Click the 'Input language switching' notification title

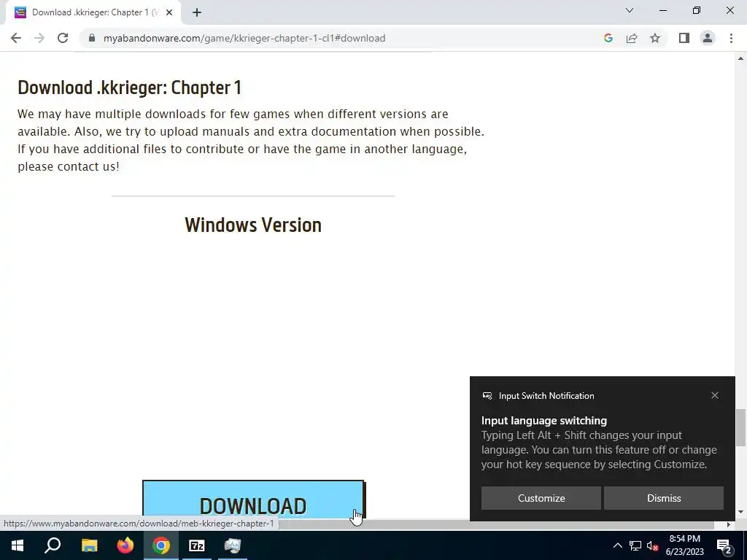[x=544, y=421]
